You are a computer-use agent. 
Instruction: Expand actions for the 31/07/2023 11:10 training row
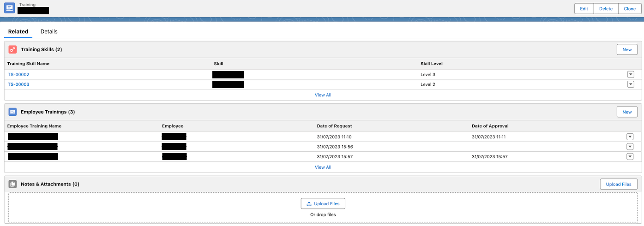tap(630, 137)
